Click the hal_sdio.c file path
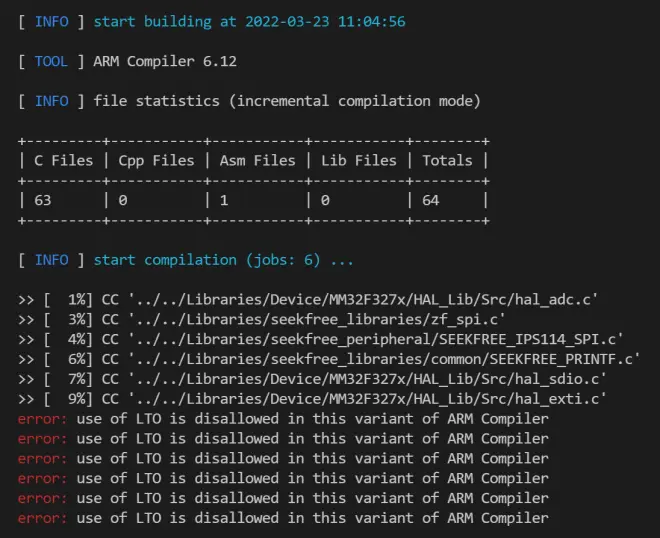This screenshot has width=660, height=538. (x=367, y=379)
